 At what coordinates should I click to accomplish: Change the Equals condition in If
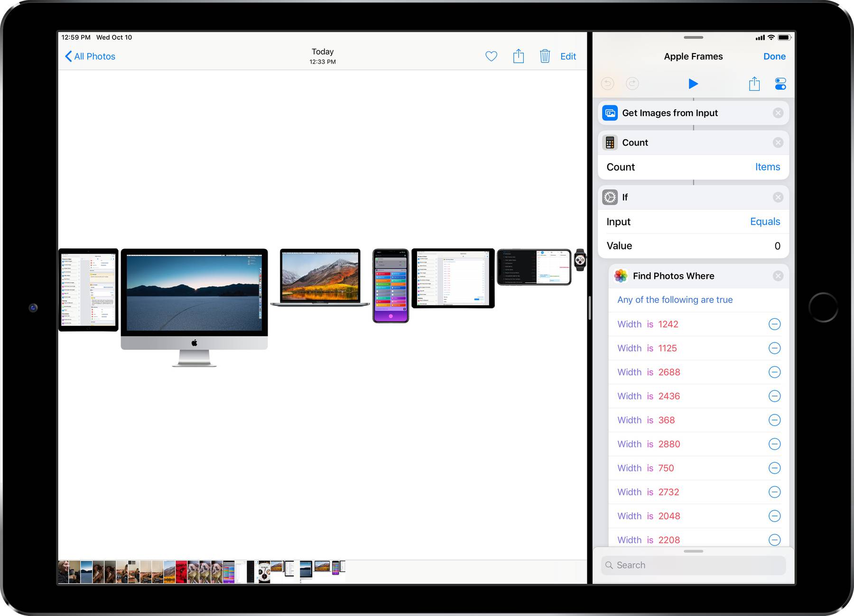tap(765, 221)
